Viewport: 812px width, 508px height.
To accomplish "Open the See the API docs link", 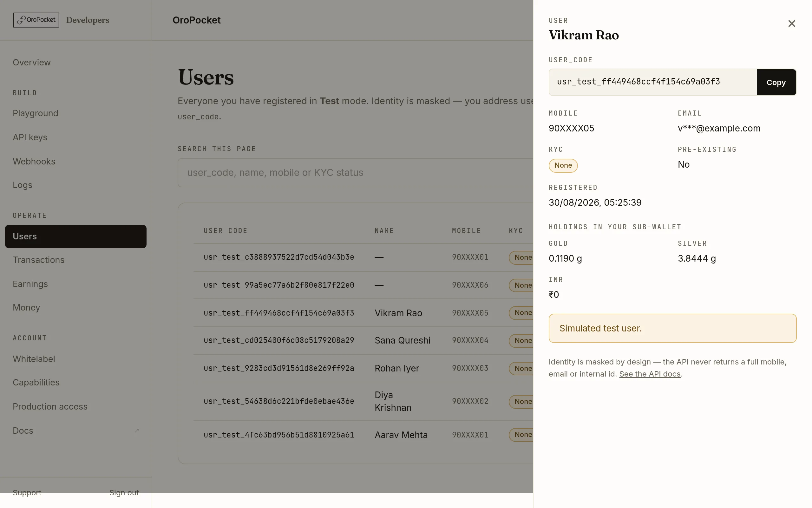I will [650, 374].
